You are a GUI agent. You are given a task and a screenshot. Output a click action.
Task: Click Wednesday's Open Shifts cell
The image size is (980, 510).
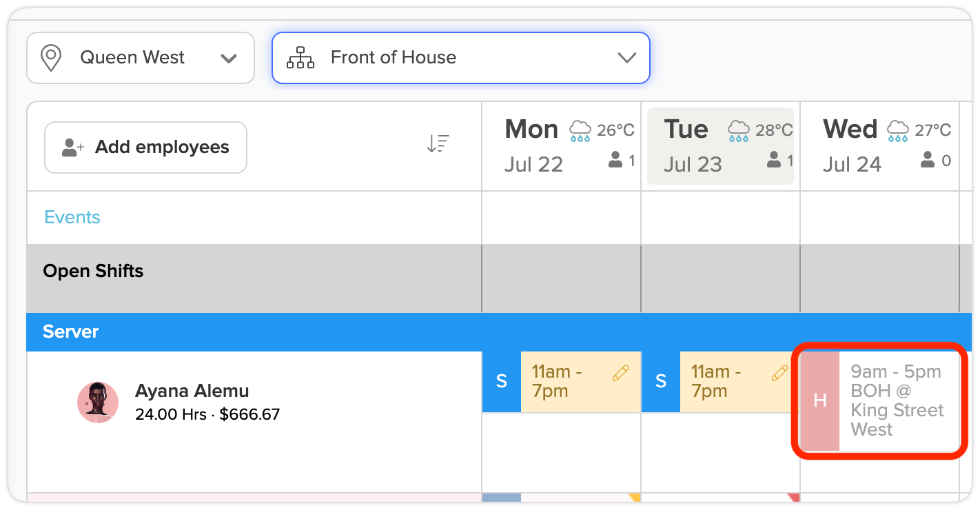tap(879, 278)
